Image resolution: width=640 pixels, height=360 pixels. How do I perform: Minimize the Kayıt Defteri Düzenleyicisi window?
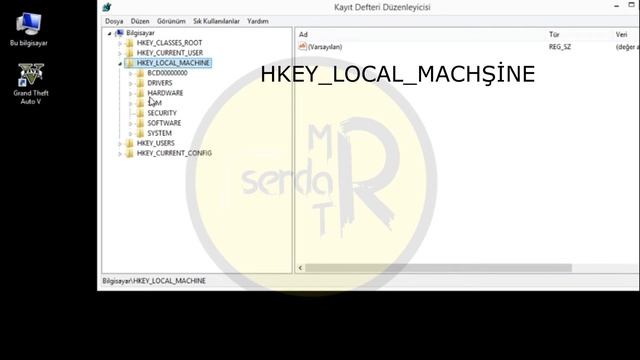616,6
